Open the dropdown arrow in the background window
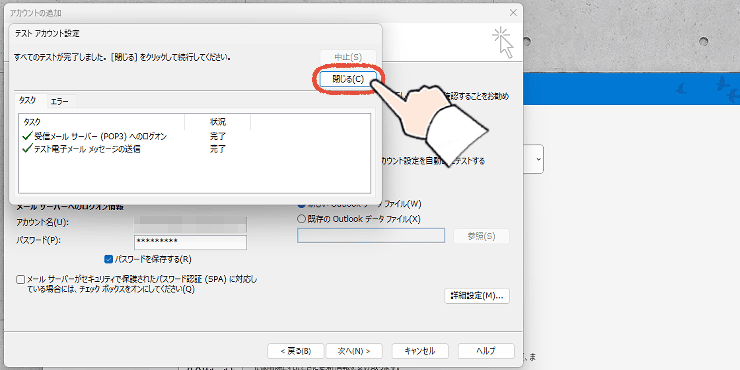The width and height of the screenshot is (740, 370). tap(538, 160)
